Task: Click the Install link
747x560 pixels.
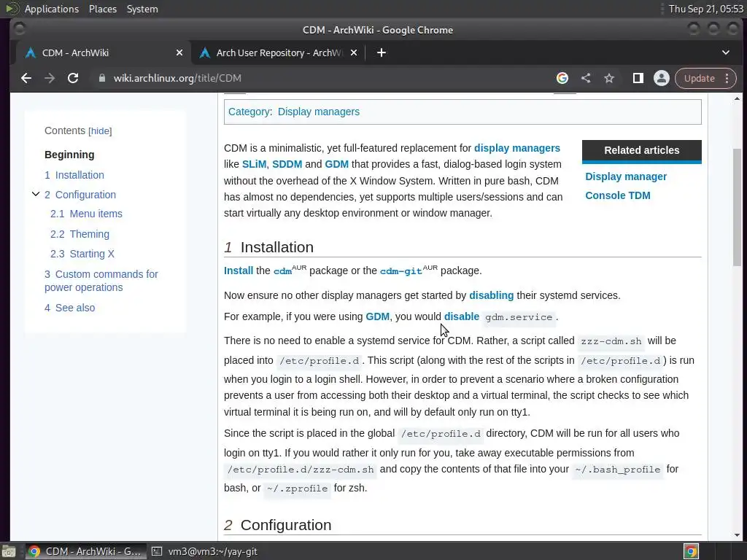Action: (x=239, y=271)
